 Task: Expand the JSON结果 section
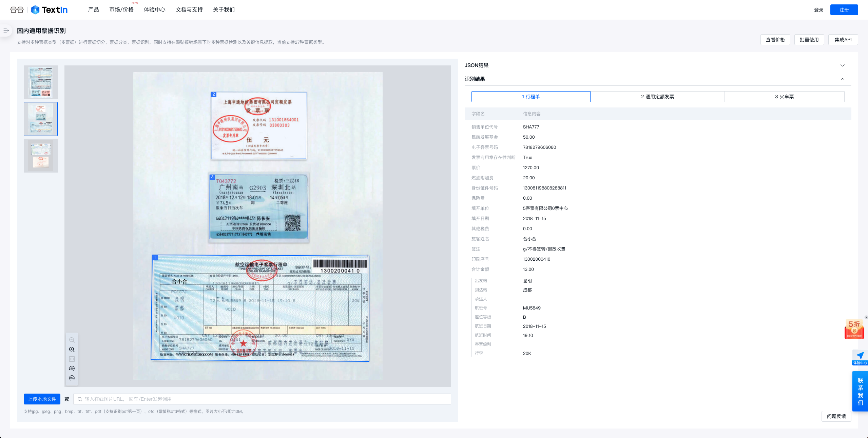842,65
